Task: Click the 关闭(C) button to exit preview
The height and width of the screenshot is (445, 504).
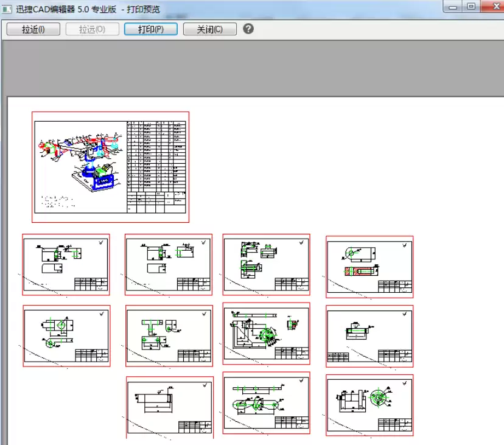Action: coord(209,29)
